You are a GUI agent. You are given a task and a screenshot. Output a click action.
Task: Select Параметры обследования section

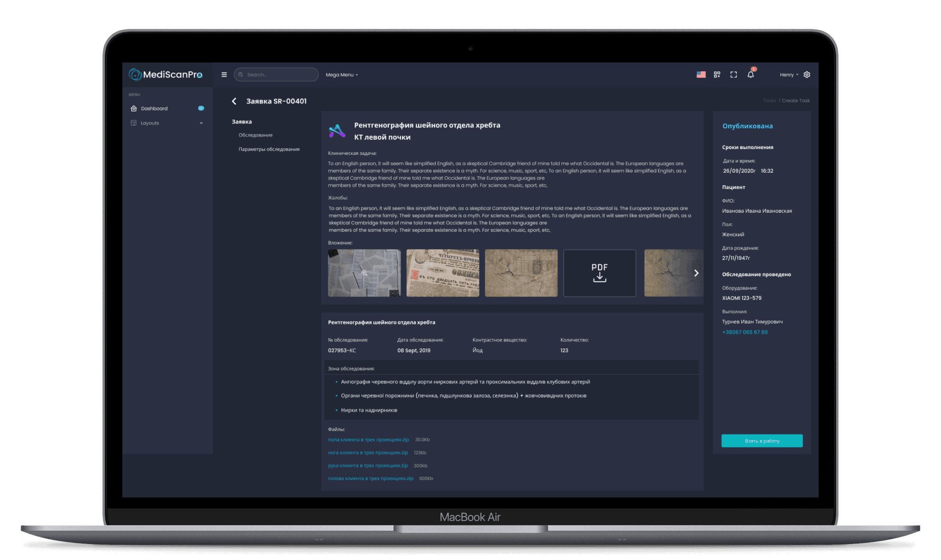click(269, 149)
